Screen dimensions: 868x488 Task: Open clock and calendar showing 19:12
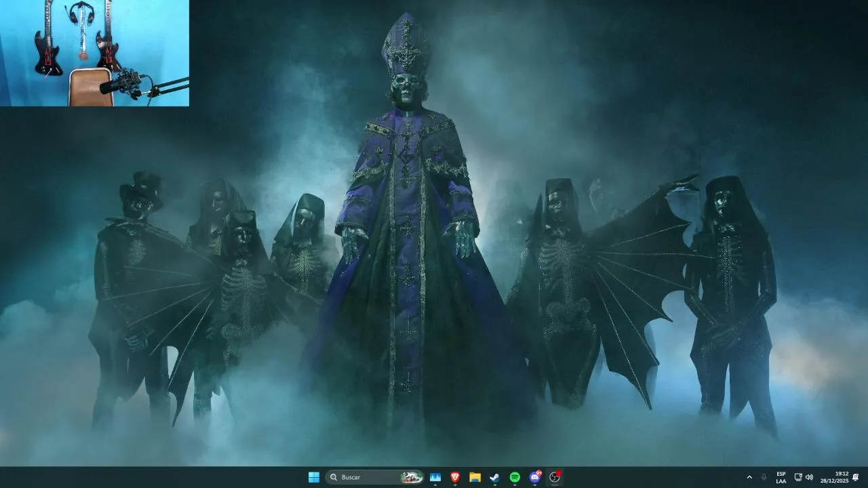[835, 477]
